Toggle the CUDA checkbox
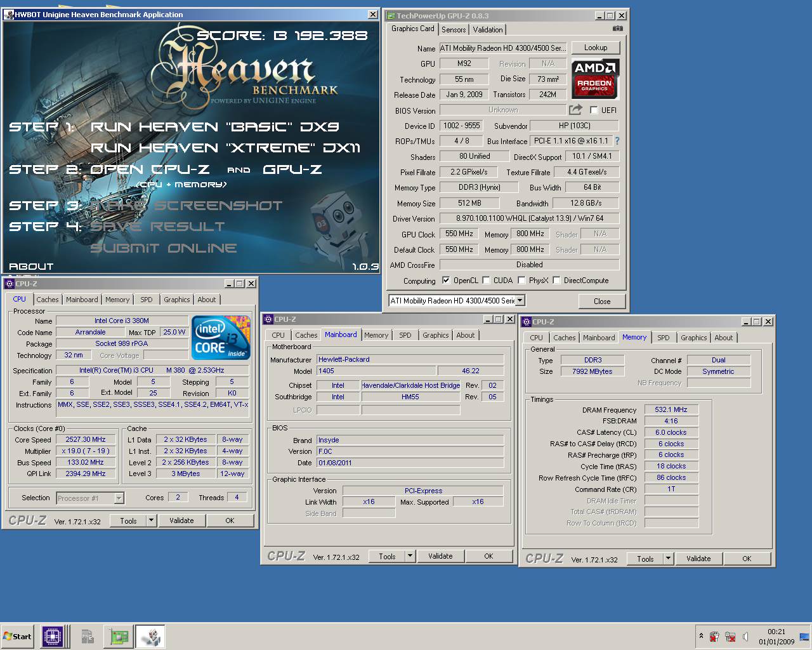This screenshot has height=650, width=812. pyautogui.click(x=486, y=280)
